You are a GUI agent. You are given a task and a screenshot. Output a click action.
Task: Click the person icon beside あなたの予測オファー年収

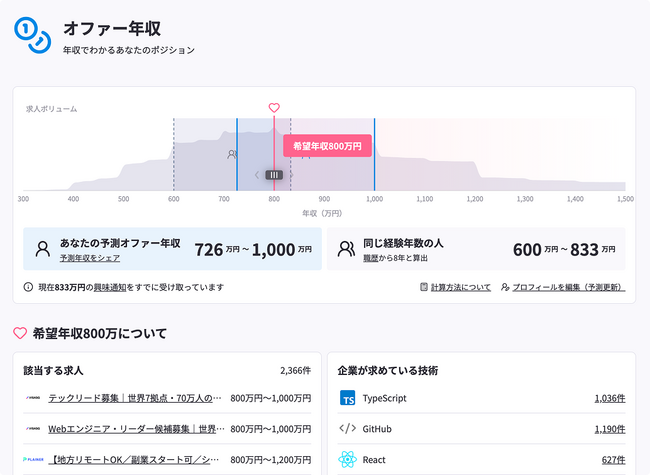click(42, 249)
